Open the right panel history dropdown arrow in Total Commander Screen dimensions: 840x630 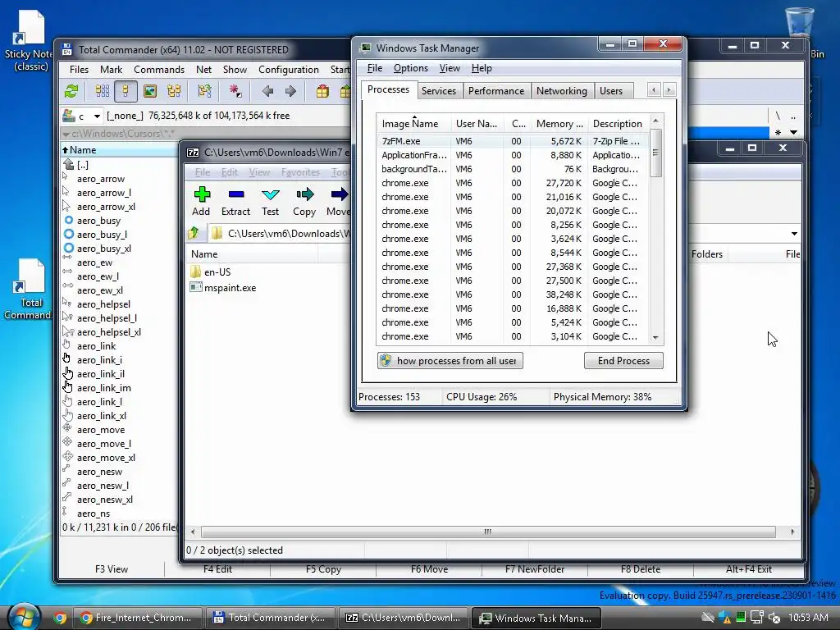(794, 132)
